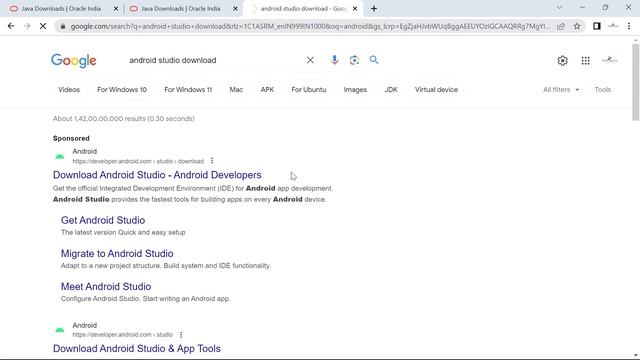The height and width of the screenshot is (360, 640).
Task: Go back using the browser back arrow
Action: [x=11, y=26]
